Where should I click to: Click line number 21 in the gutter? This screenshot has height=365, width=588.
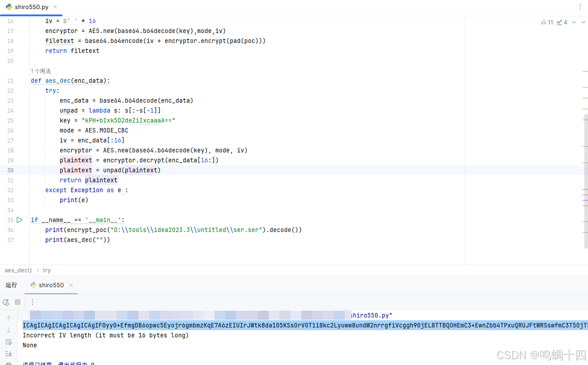coord(10,81)
